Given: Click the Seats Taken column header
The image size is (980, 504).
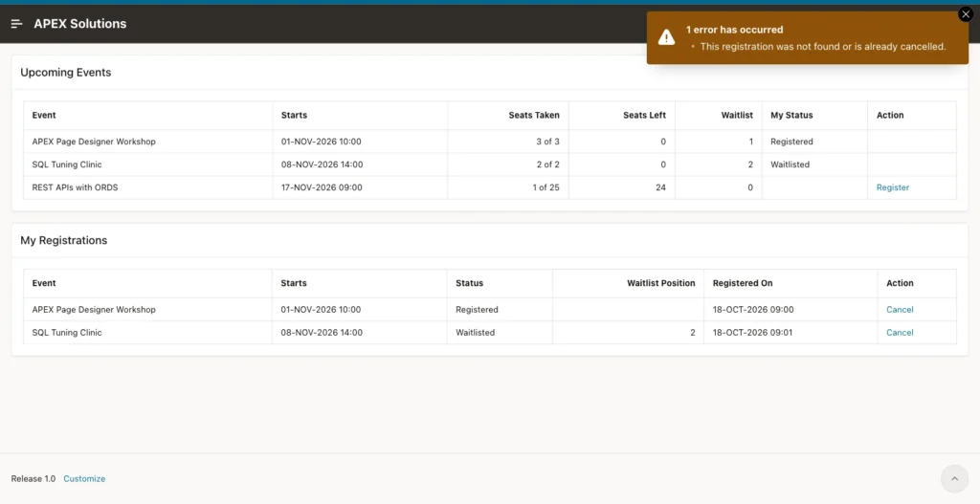Looking at the screenshot, I should point(534,116).
